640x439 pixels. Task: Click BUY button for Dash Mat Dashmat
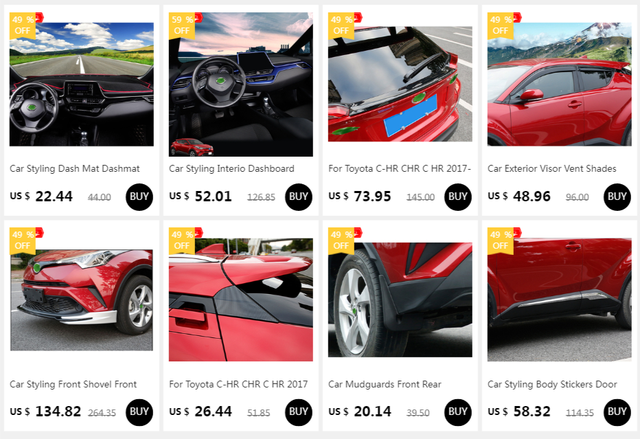(x=139, y=197)
